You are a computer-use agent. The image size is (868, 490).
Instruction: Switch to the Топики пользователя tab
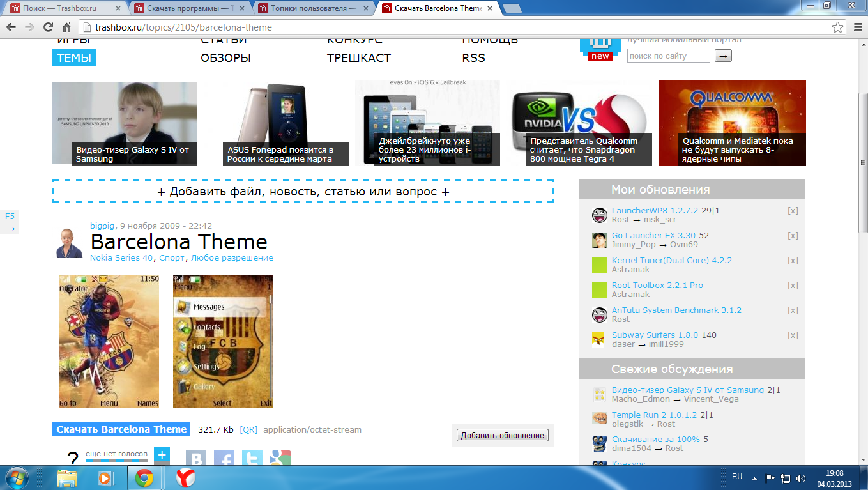tap(312, 8)
